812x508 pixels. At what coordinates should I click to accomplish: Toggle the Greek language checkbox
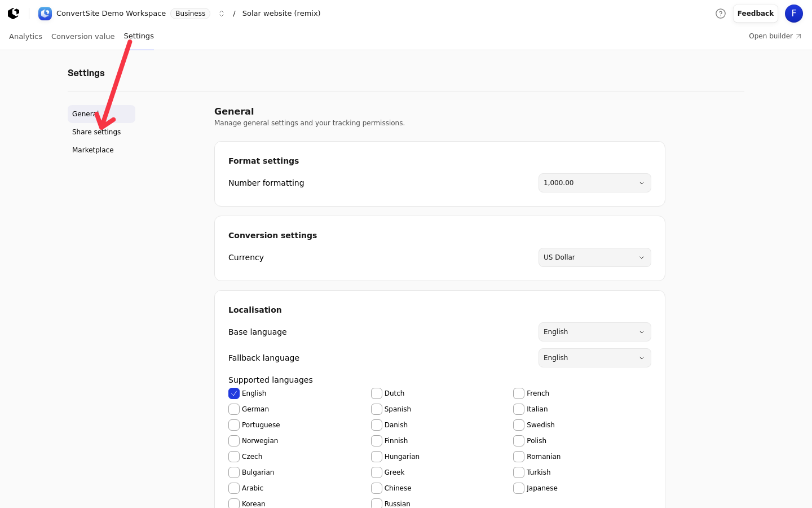point(377,472)
